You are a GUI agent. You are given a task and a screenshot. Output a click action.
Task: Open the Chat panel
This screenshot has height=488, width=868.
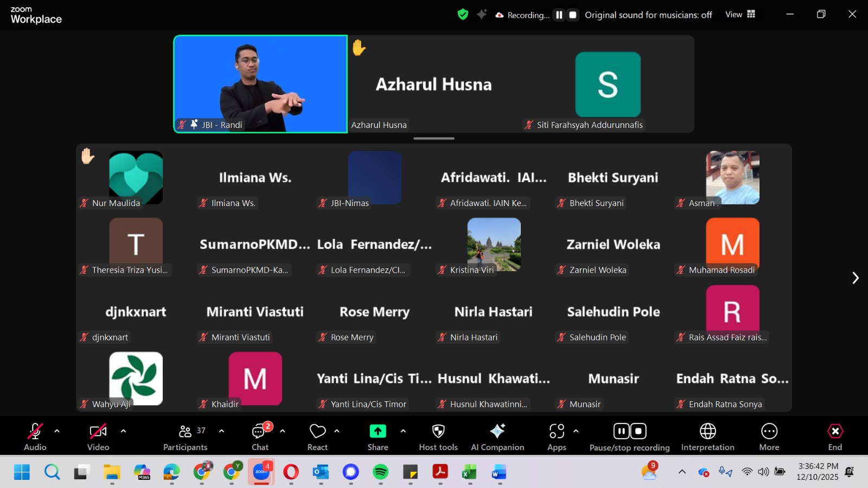coord(260,437)
